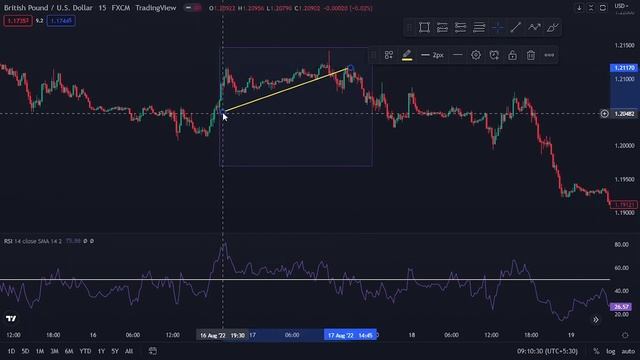
Task: Select the short position tool in favorites bar
Action: (460, 27)
